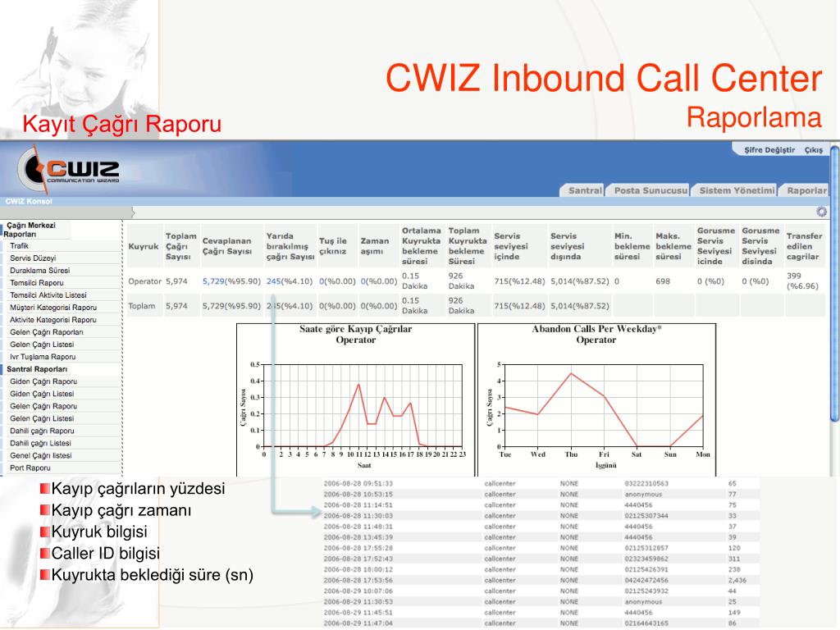Click the Transfer edilen cagrilar header
The height and width of the screenshot is (630, 840).
[x=804, y=246]
